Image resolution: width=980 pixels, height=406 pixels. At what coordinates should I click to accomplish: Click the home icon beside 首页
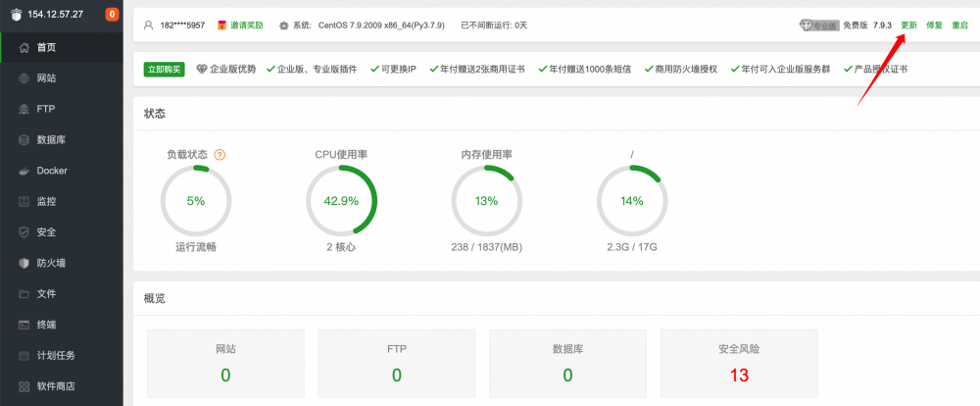tap(24, 47)
